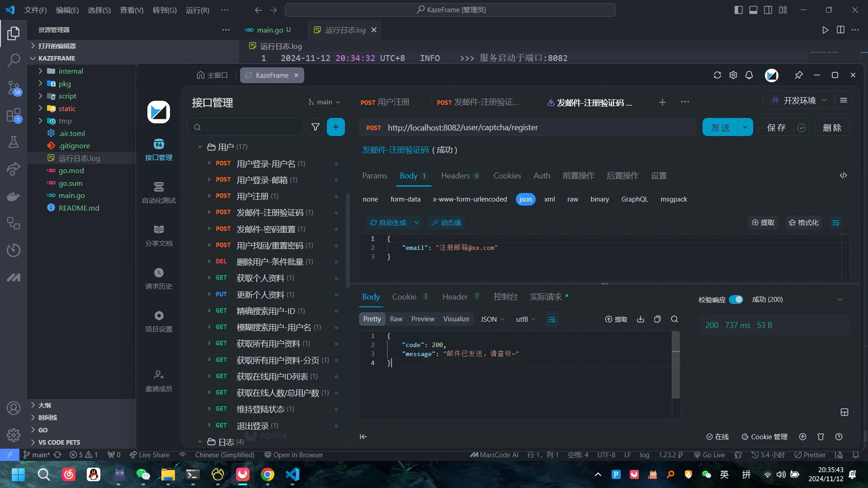Click the 格式化 format button

(x=804, y=223)
